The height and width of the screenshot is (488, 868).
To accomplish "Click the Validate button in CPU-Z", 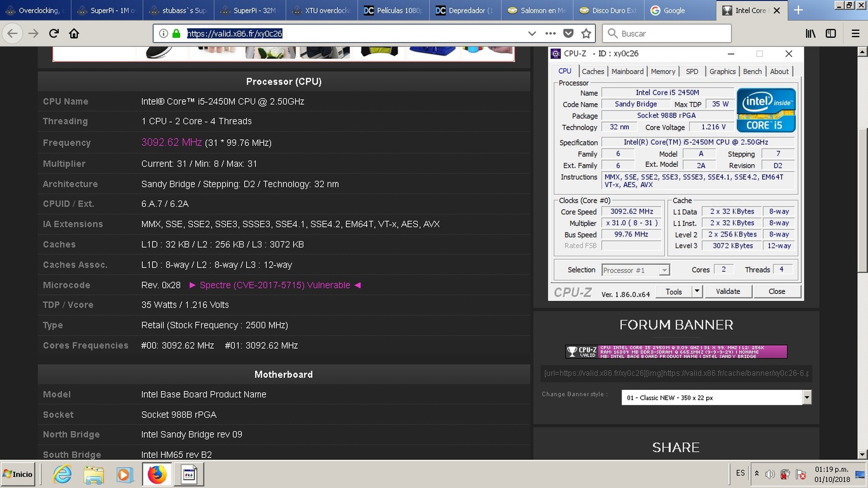I will tap(728, 291).
